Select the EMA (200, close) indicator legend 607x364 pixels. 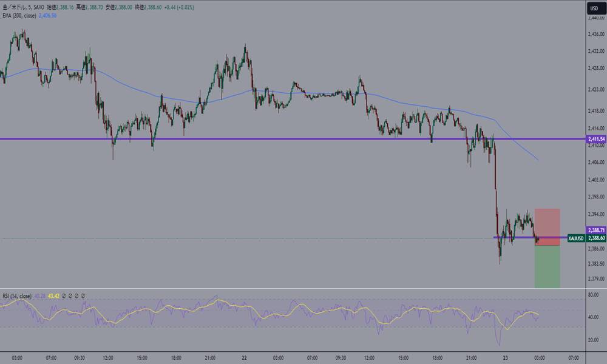click(x=18, y=15)
